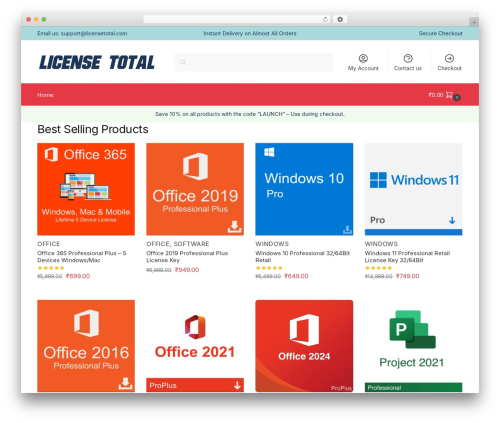Viewport: 500px width, 423px height.
Task: Click the ₹949.00 sale price
Action: [x=187, y=270]
